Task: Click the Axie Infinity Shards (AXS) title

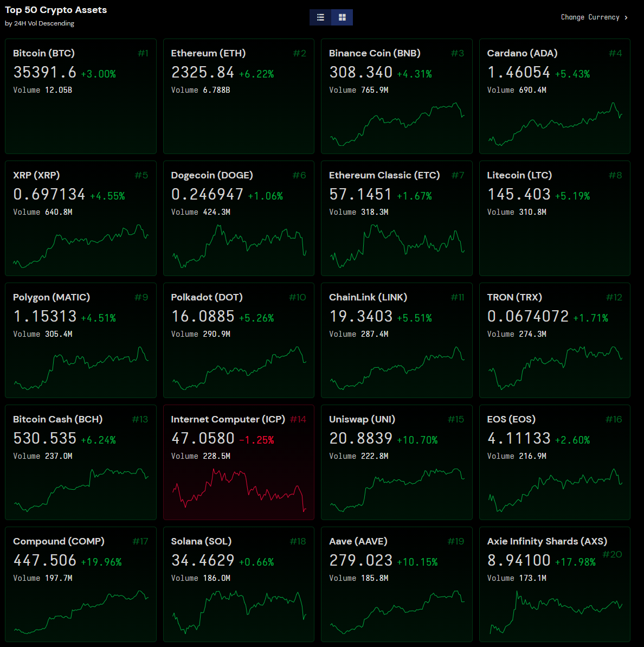Action: click(547, 541)
